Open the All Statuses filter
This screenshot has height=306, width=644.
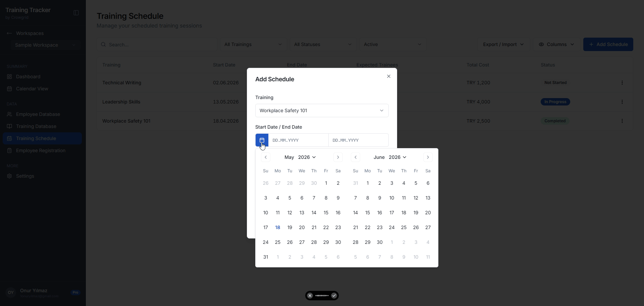tap(323, 44)
